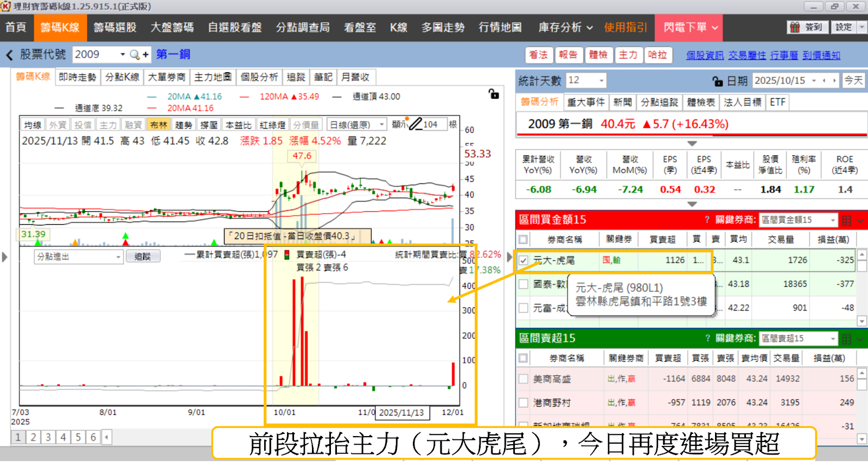Click the app logo in the title bar
This screenshot has width=868, height=473.
click(6, 7)
